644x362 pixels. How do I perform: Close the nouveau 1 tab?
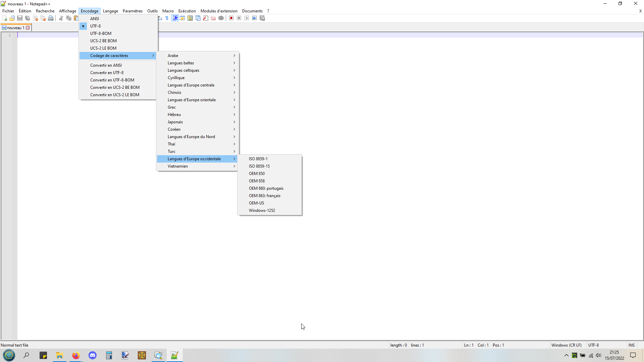(x=28, y=28)
